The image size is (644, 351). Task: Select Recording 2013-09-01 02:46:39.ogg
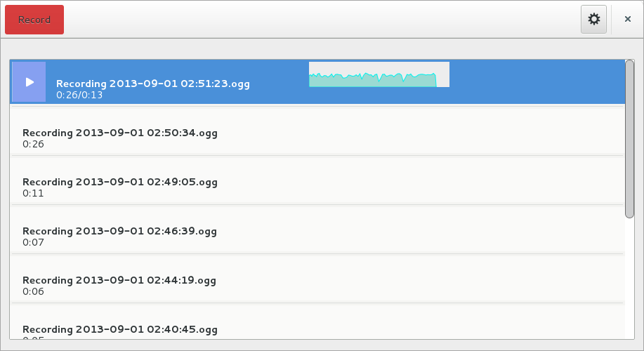317,231
